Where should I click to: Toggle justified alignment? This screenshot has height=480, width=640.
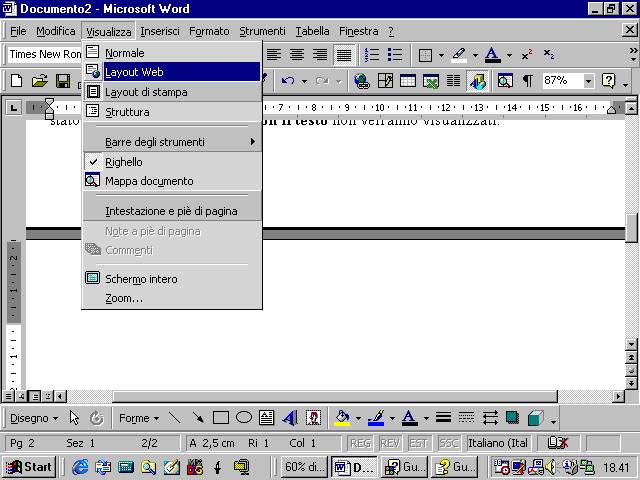click(344, 55)
